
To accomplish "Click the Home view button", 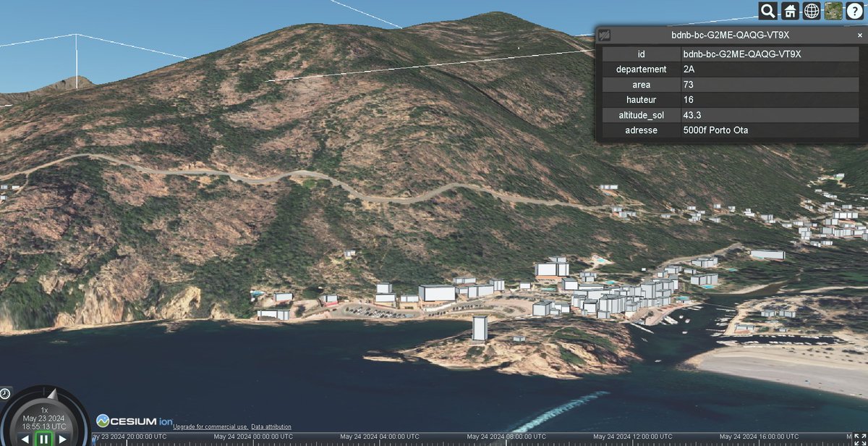I will pos(791,11).
